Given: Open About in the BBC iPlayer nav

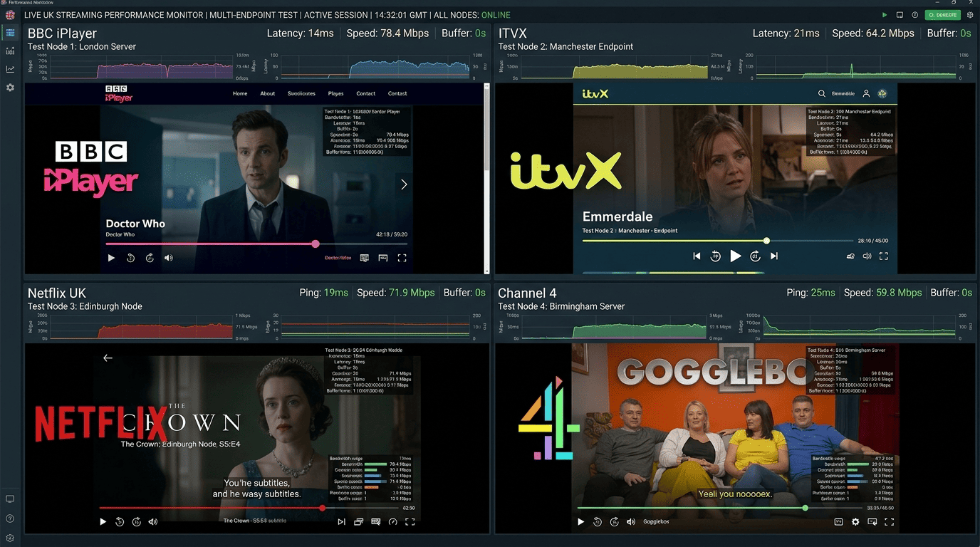Looking at the screenshot, I should coord(268,93).
